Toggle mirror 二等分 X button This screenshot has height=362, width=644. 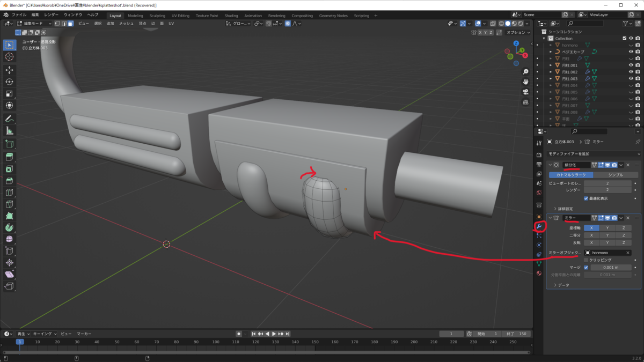(x=591, y=235)
